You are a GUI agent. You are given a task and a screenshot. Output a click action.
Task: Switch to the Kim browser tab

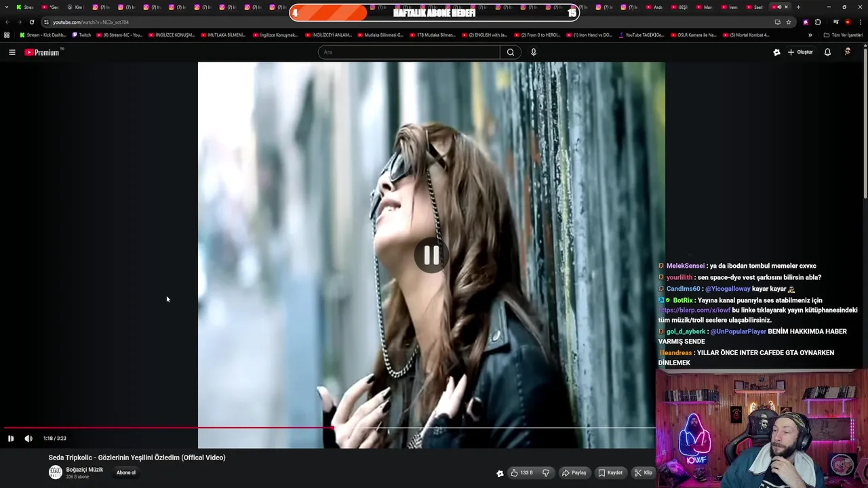(x=75, y=7)
